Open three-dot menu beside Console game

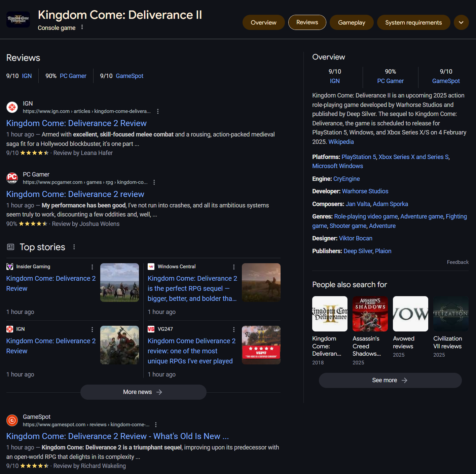(82, 27)
